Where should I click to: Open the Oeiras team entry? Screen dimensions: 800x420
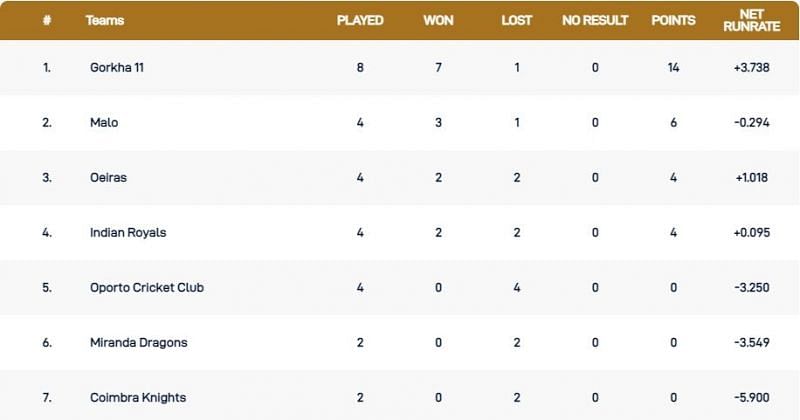pos(108,178)
